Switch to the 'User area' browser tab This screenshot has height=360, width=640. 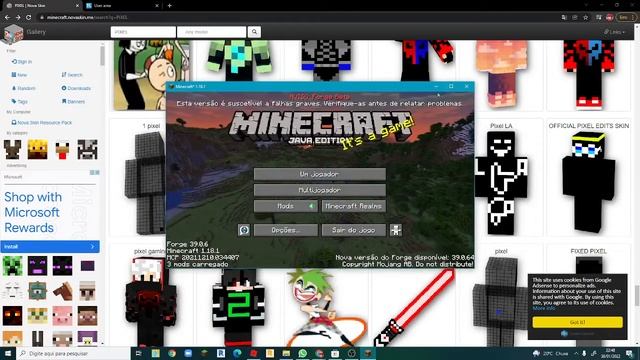tap(121, 6)
